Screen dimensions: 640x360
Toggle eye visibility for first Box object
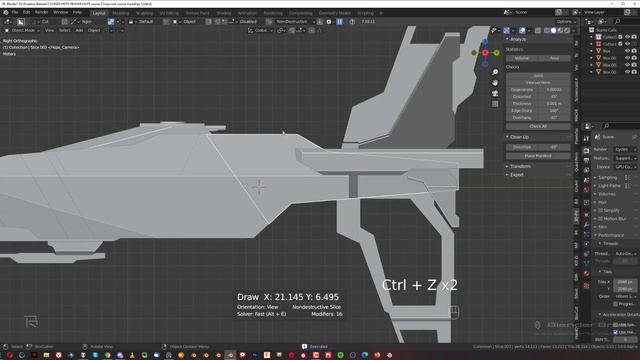(627, 51)
